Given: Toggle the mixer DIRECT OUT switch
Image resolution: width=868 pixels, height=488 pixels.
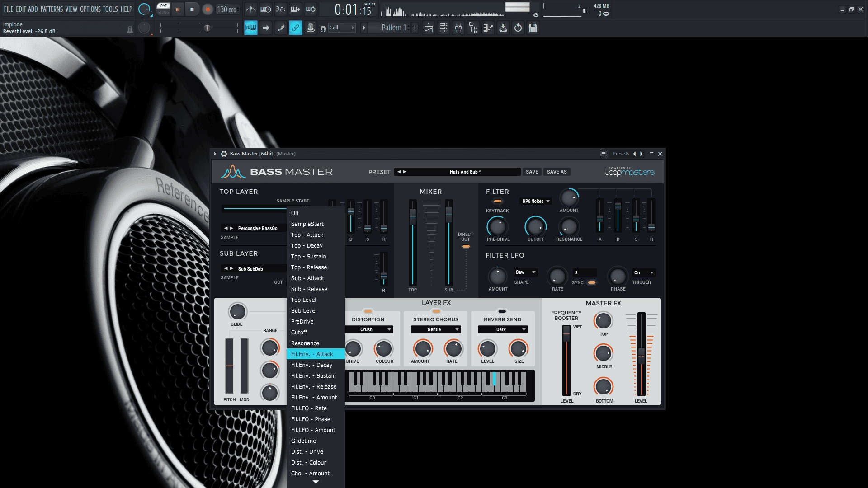Looking at the screenshot, I should pyautogui.click(x=466, y=247).
